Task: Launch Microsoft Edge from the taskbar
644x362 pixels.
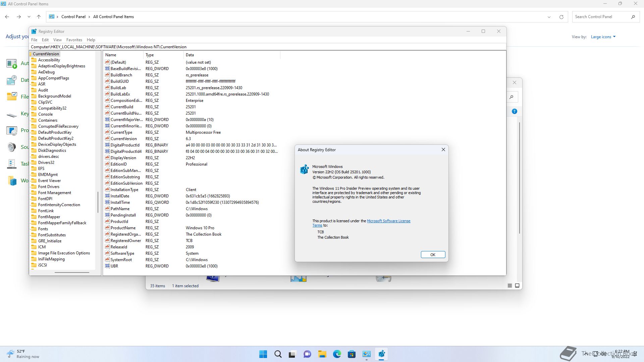Action: click(337, 354)
